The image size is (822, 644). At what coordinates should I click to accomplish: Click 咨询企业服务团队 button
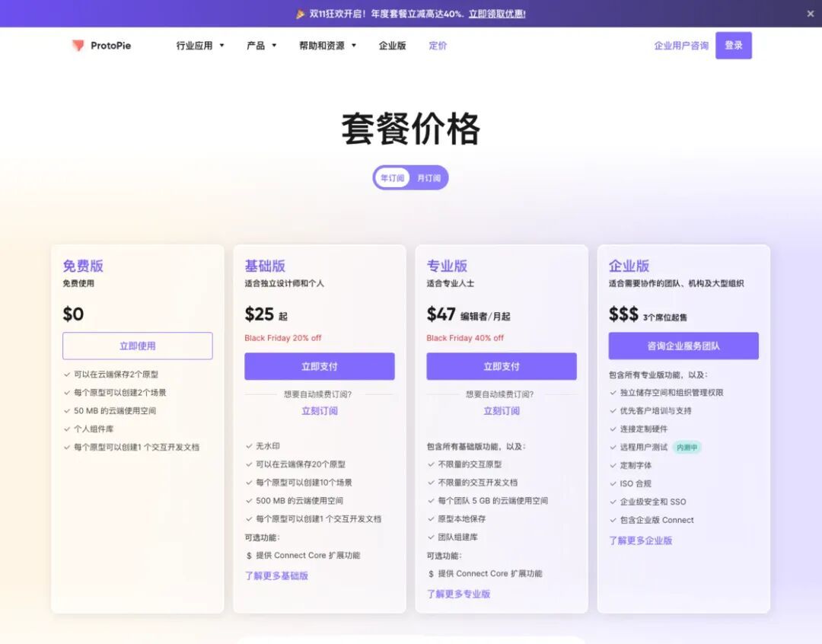(x=683, y=346)
